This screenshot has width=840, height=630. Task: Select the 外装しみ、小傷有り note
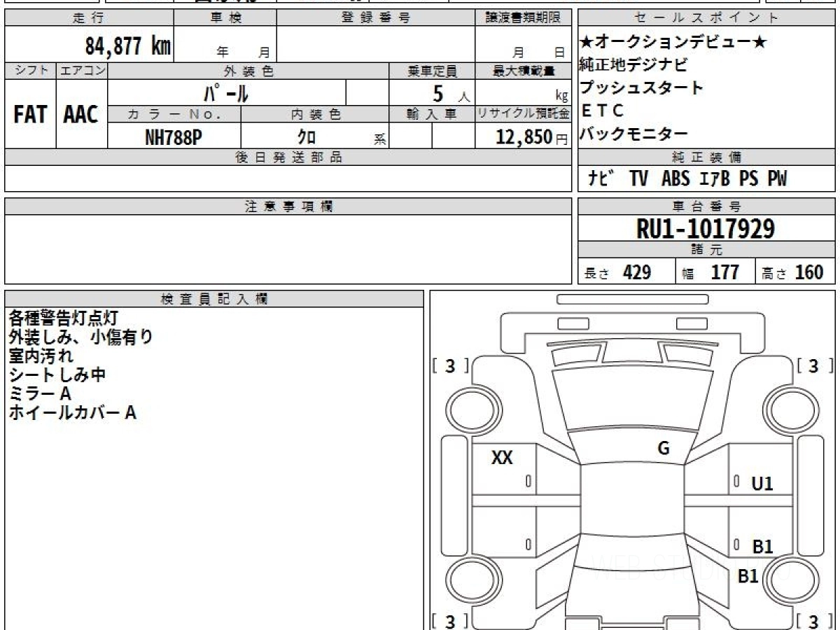point(80,337)
